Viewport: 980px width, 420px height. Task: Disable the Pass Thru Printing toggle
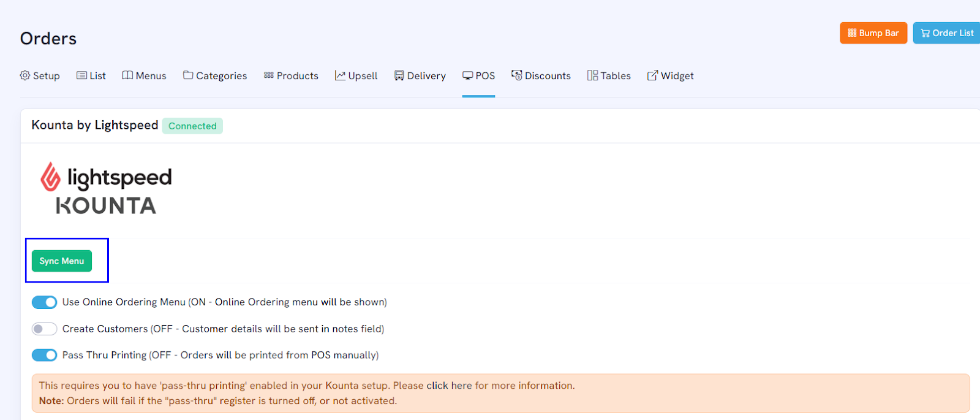[x=44, y=355]
